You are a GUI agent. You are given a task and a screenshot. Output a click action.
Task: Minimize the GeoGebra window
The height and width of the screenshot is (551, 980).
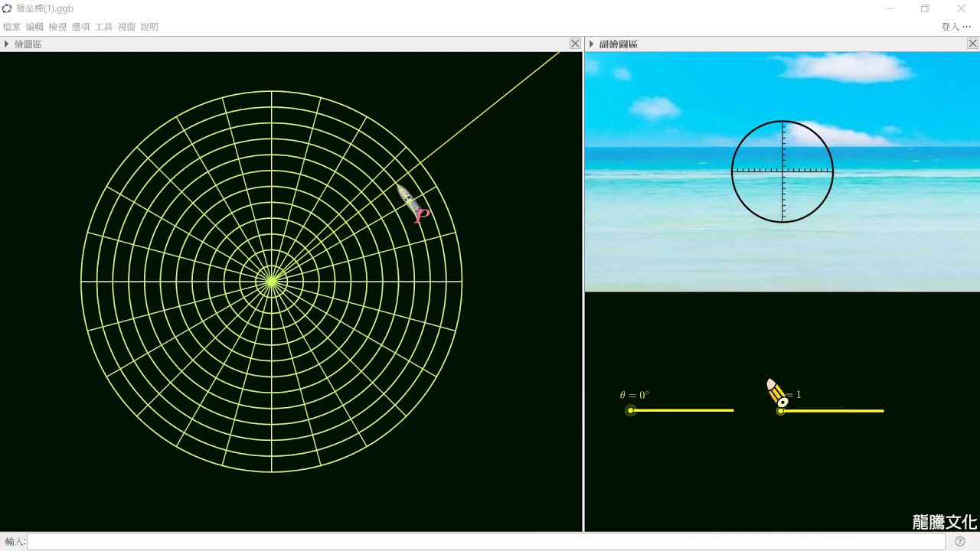(x=890, y=9)
